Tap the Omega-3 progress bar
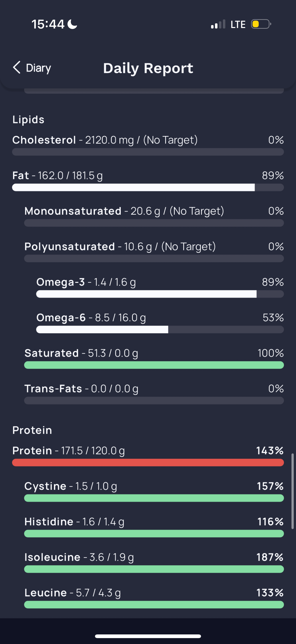The image size is (296, 644). pyautogui.click(x=160, y=294)
